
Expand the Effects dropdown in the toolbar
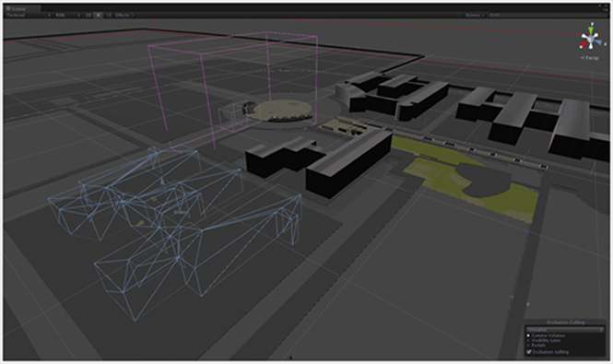pyautogui.click(x=124, y=15)
